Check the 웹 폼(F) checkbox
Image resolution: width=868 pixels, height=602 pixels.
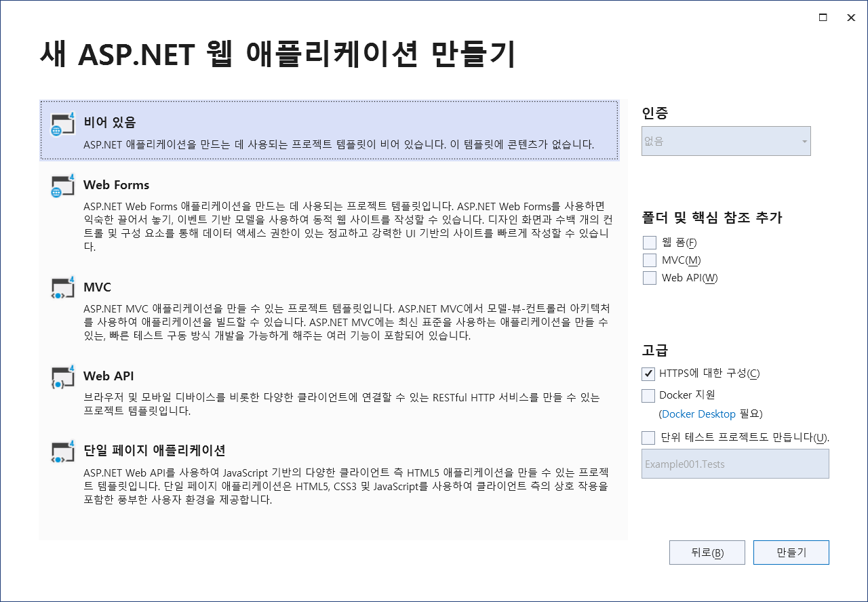(x=650, y=243)
